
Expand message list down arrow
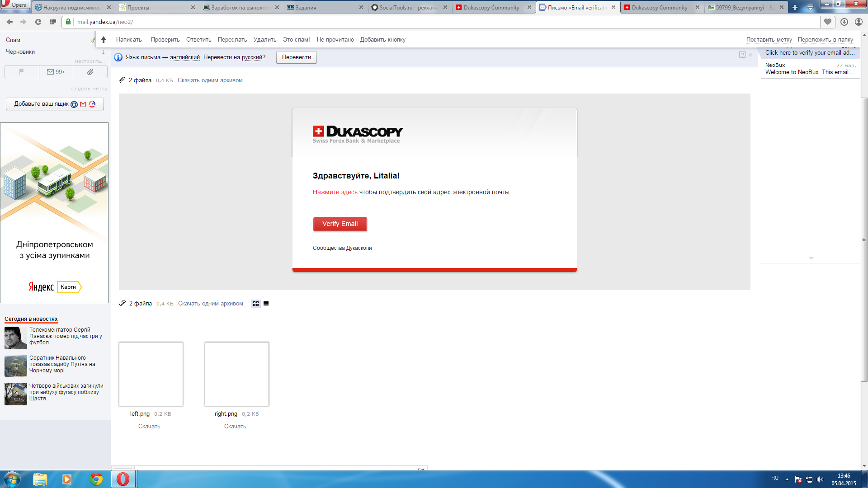coord(811,258)
